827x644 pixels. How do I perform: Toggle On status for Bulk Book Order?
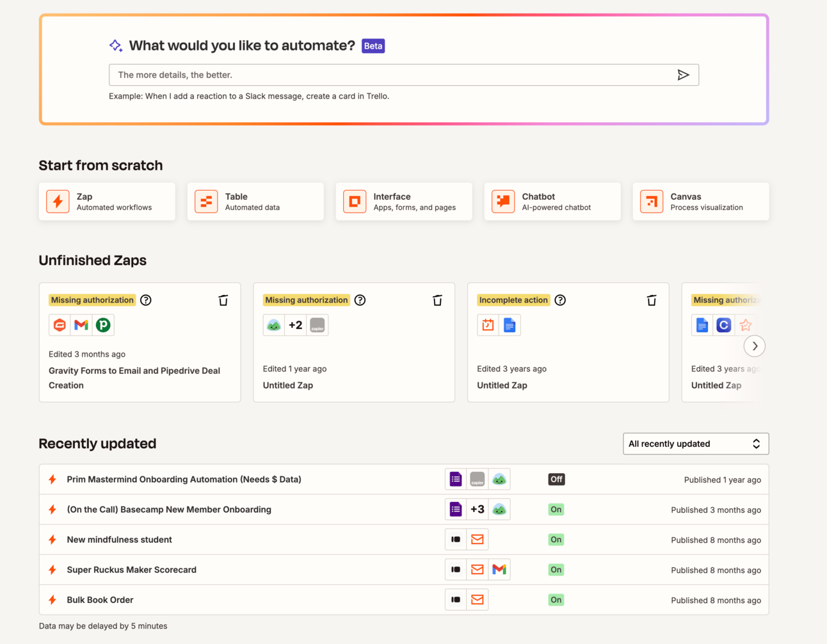(556, 600)
